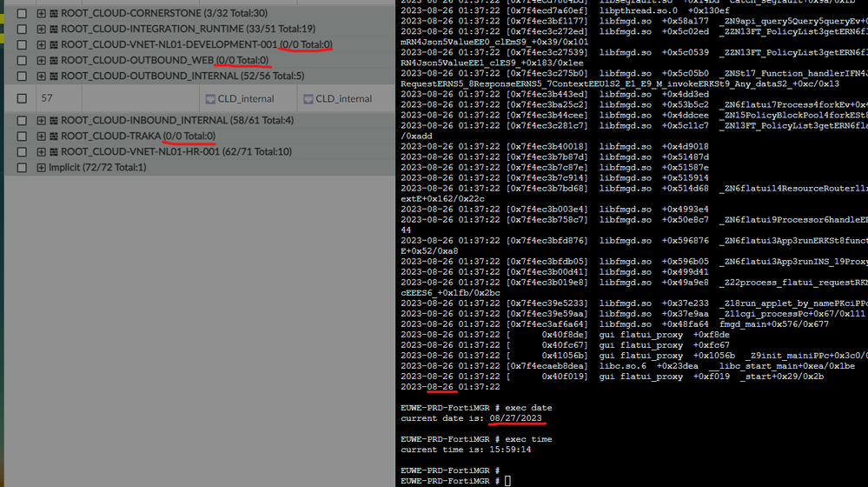Screen dimensions: 868x487
Task: Expand the ROOT_CLOUD-OUTBOUND_INTERNAL section
Action: (41, 76)
